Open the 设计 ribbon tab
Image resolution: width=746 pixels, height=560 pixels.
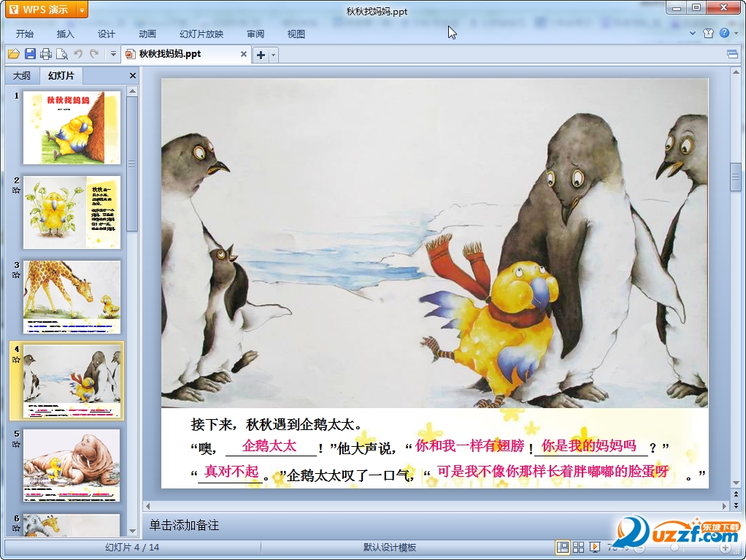(107, 34)
